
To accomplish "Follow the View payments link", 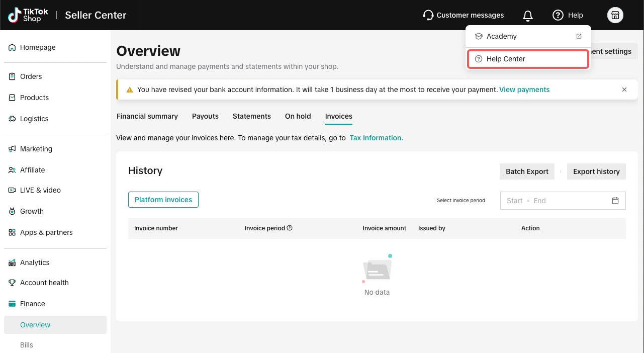I will 524,90.
